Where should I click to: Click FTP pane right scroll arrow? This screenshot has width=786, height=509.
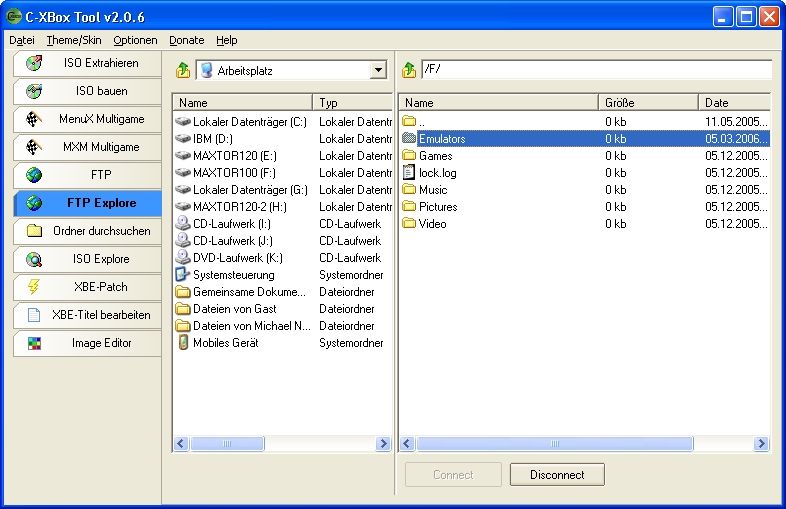click(761, 443)
